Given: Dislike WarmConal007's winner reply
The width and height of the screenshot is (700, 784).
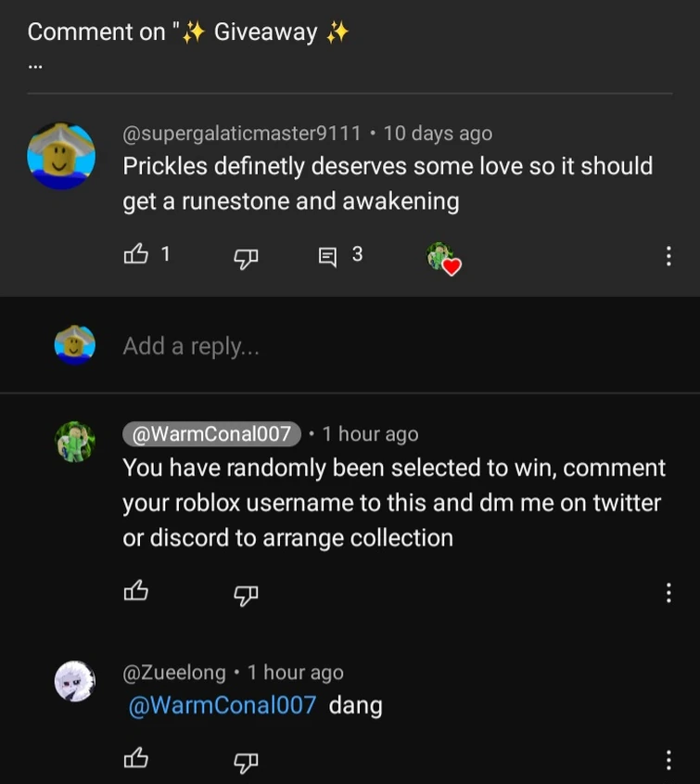Looking at the screenshot, I should pyautogui.click(x=245, y=593).
